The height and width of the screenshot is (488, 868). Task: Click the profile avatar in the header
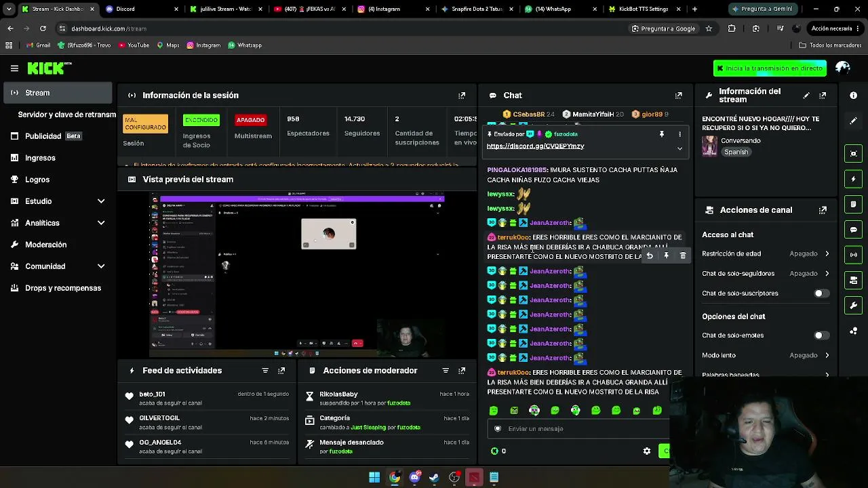click(843, 68)
